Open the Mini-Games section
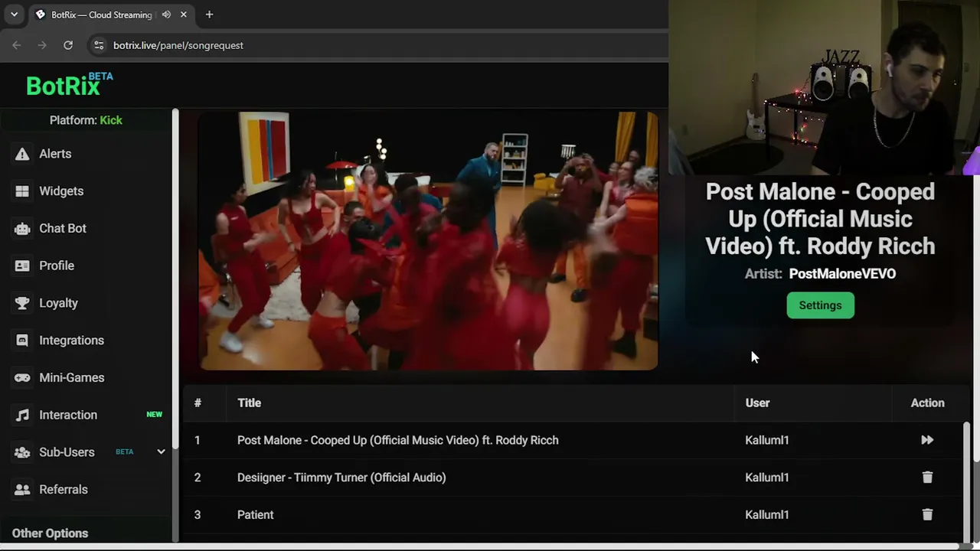The width and height of the screenshot is (980, 551). [x=72, y=378]
